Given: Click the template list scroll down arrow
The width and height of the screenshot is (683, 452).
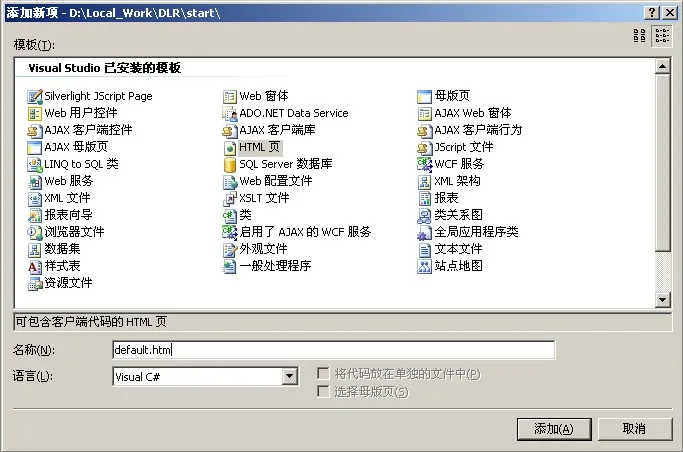Looking at the screenshot, I should 663,299.
